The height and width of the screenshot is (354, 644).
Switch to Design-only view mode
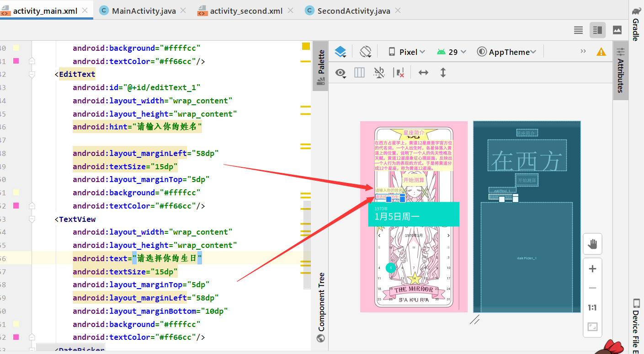click(617, 30)
